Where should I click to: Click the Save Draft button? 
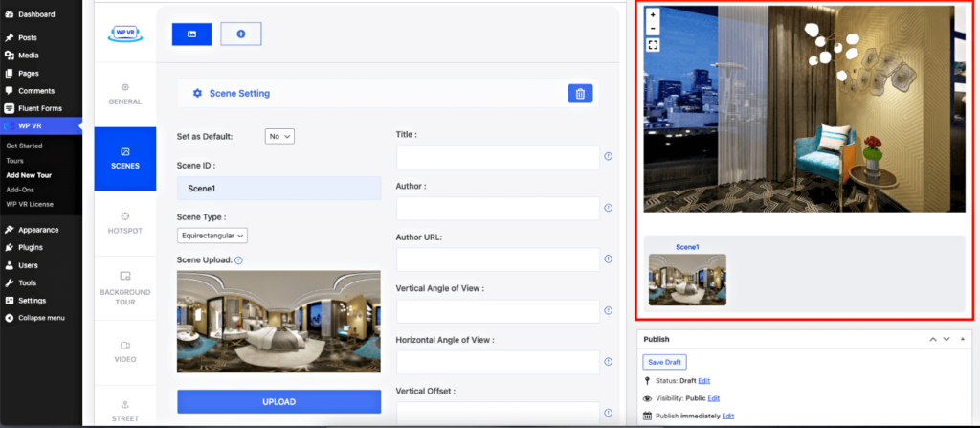(x=664, y=361)
